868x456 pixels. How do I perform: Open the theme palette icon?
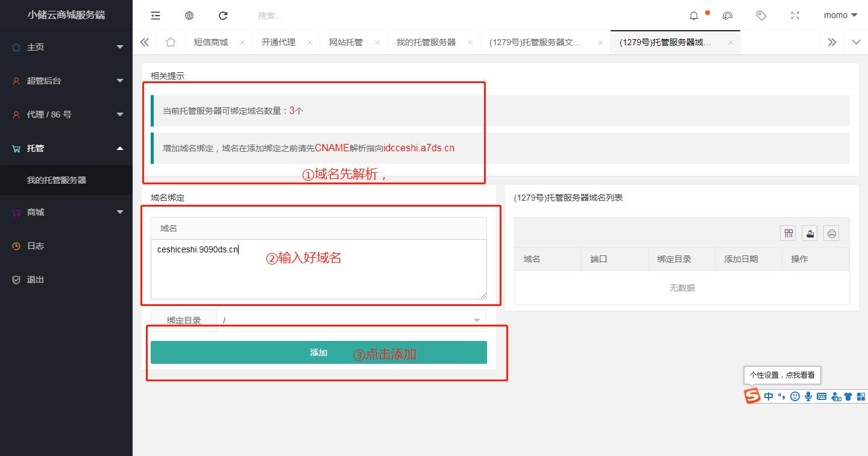(x=728, y=16)
